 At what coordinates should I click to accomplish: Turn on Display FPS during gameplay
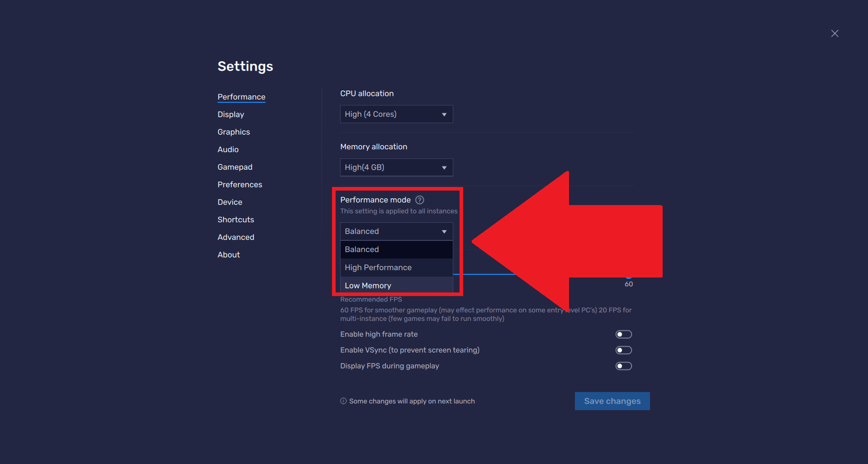click(x=623, y=366)
